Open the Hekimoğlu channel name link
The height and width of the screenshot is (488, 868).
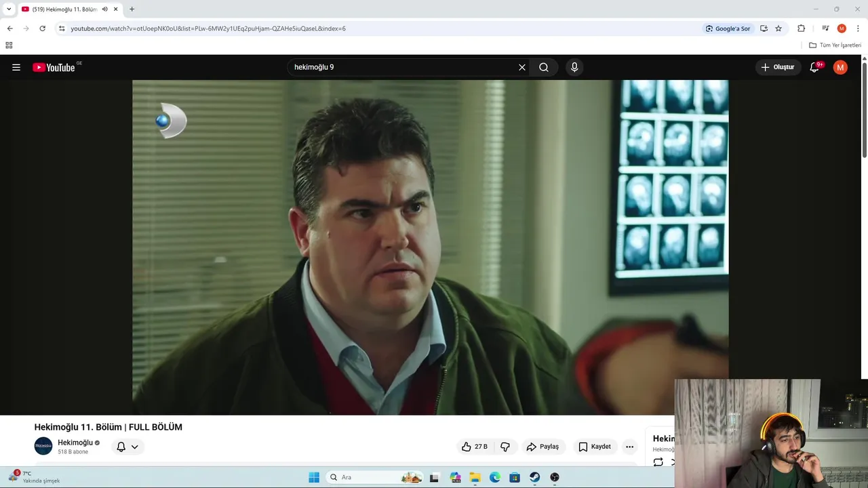click(x=75, y=443)
